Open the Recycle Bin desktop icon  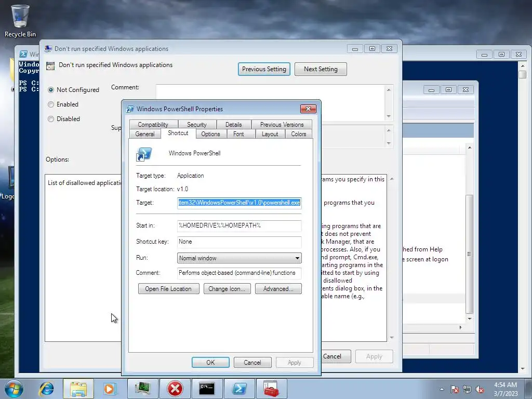point(20,20)
